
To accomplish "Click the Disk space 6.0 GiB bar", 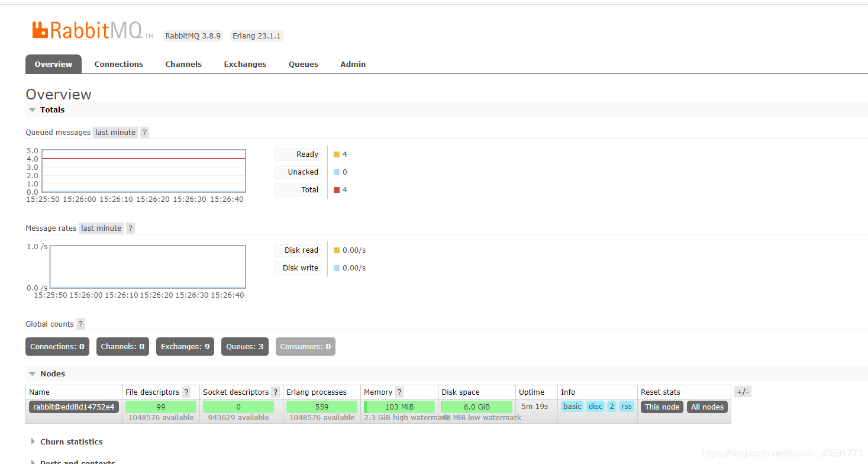I will tap(477, 407).
